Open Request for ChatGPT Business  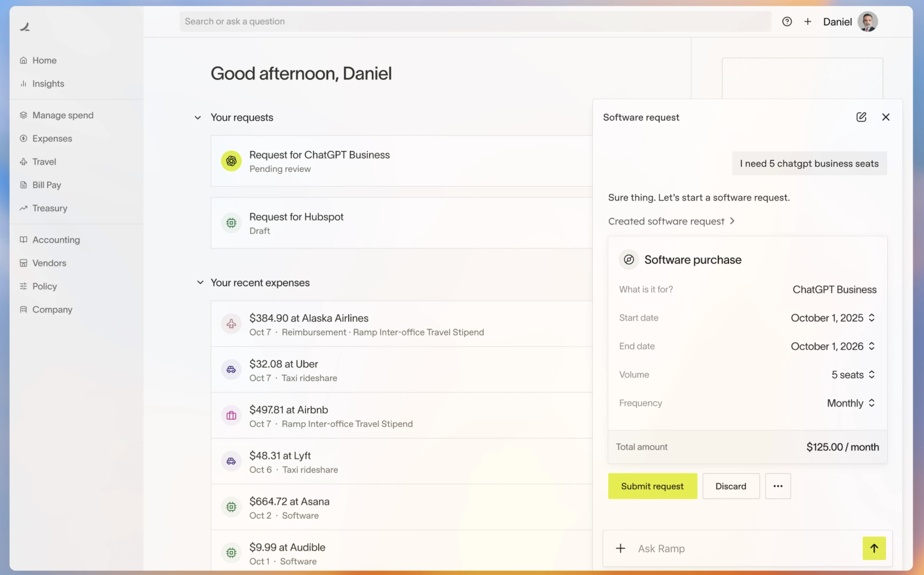pos(402,161)
